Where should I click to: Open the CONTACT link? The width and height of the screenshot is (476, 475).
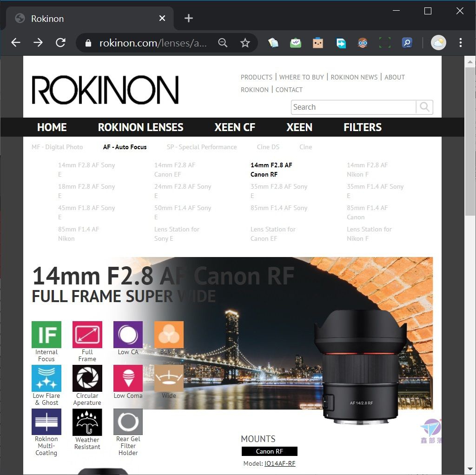[289, 90]
